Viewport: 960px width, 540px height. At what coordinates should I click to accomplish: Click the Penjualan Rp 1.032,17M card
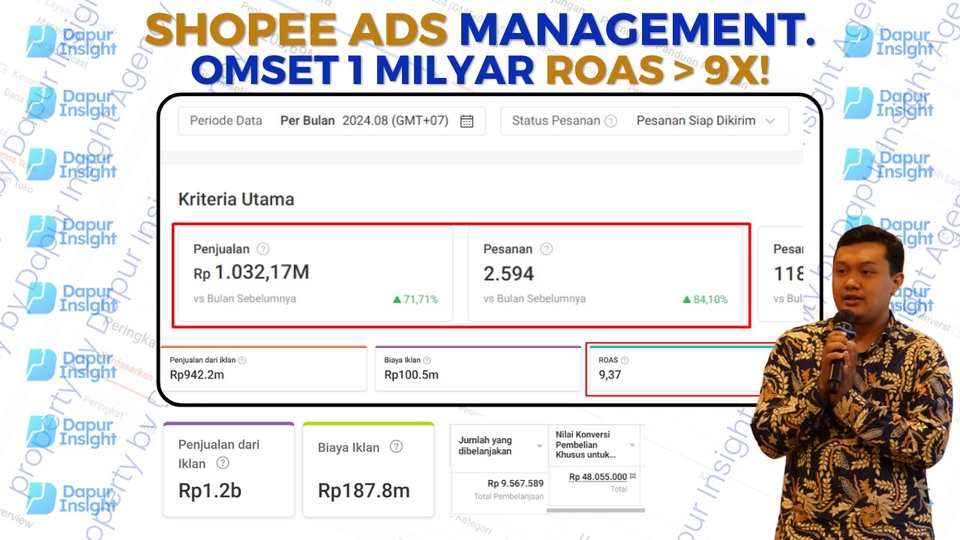point(315,274)
